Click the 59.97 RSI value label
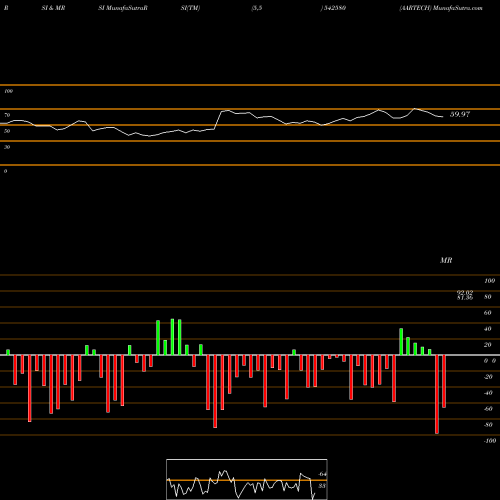 [x=460, y=114]
